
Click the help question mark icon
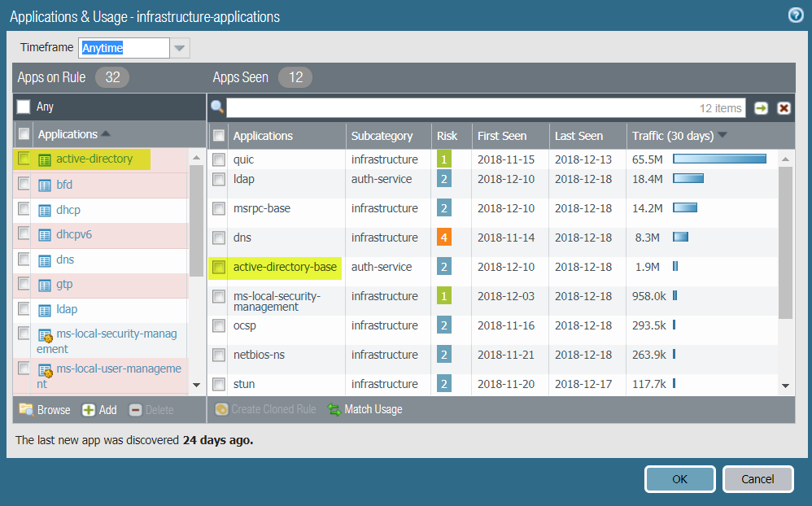click(796, 15)
